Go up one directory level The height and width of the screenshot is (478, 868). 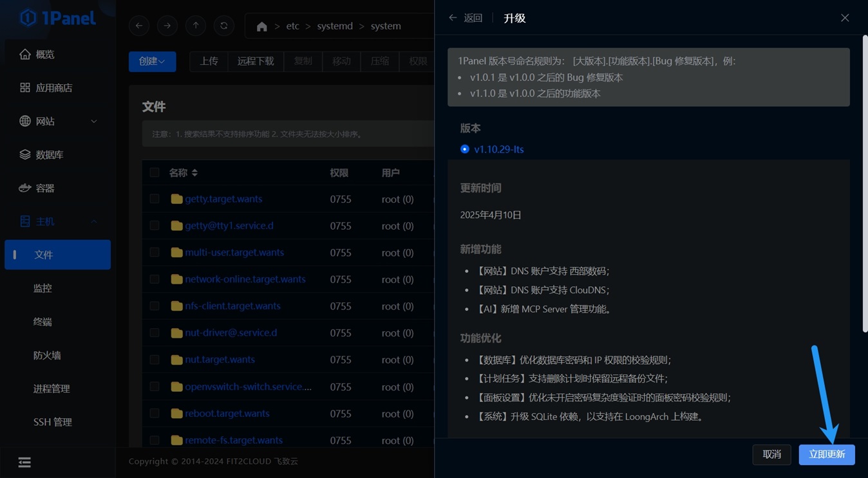point(196,26)
